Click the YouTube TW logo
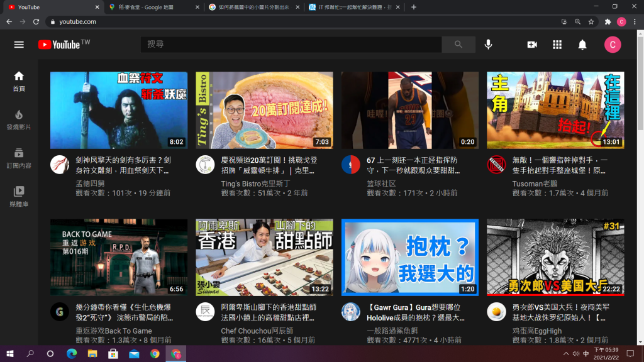Viewport: 644px width, 362px height. 64,45
